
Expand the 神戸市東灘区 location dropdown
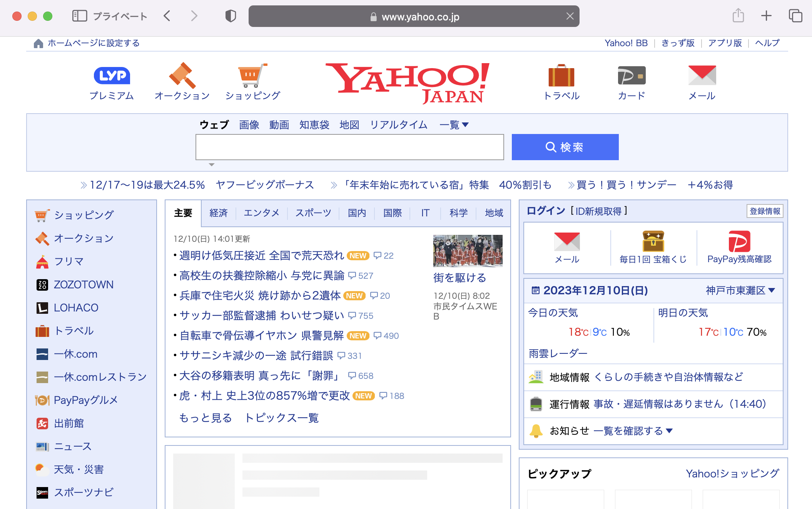point(740,290)
